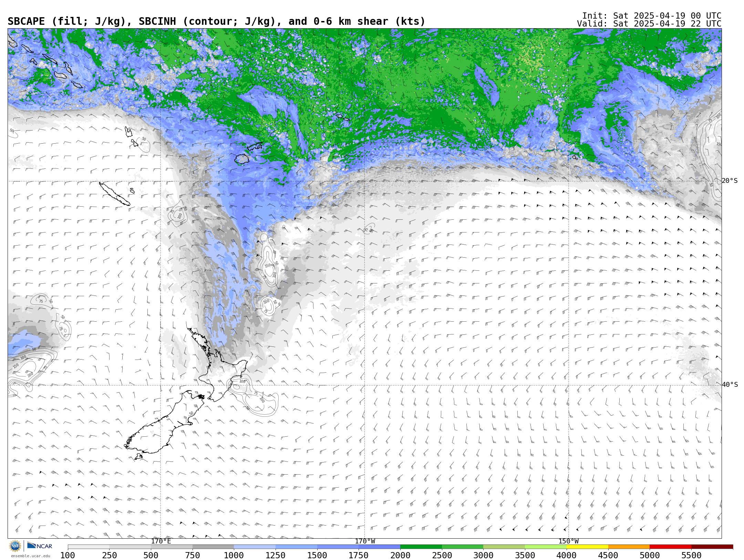Click the colorbar label 1750
744x560 pixels.
[x=359, y=556]
